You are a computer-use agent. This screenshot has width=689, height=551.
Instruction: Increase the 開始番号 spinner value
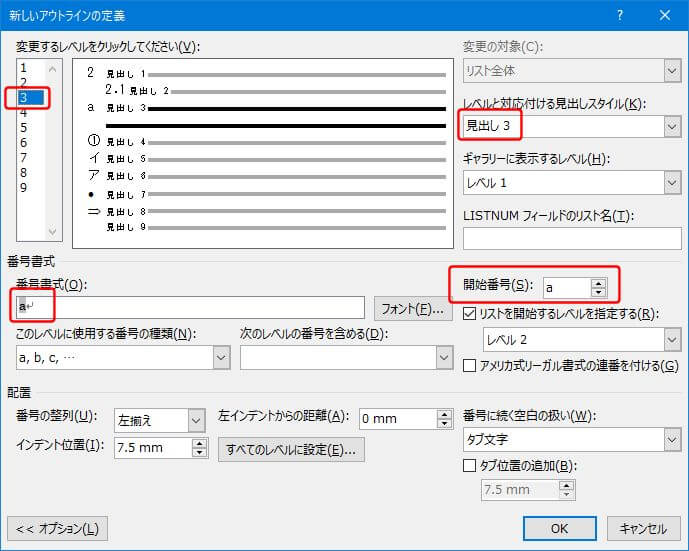coord(598,282)
